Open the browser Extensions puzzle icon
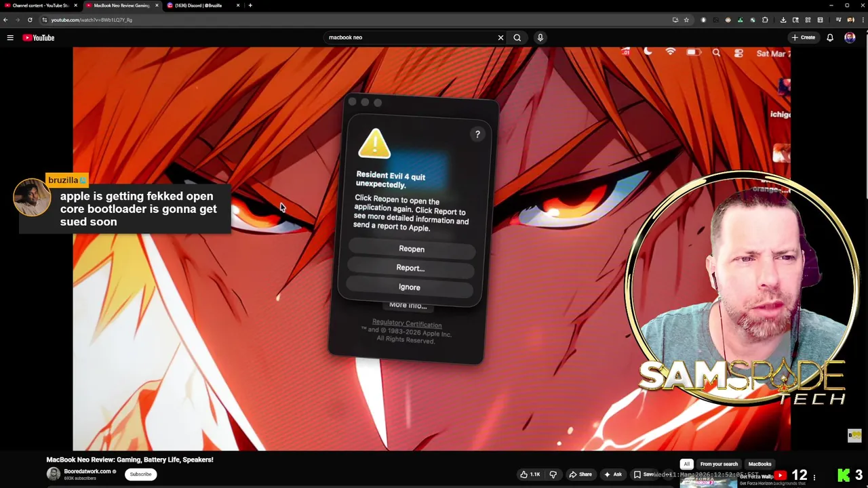Viewport: 868px width, 488px height. (x=765, y=20)
